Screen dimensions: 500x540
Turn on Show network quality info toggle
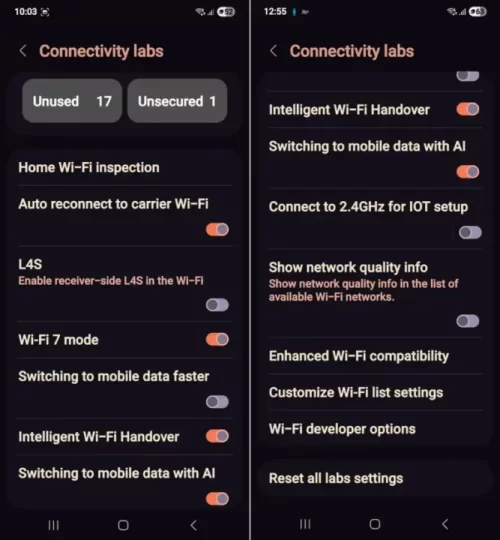point(468,321)
